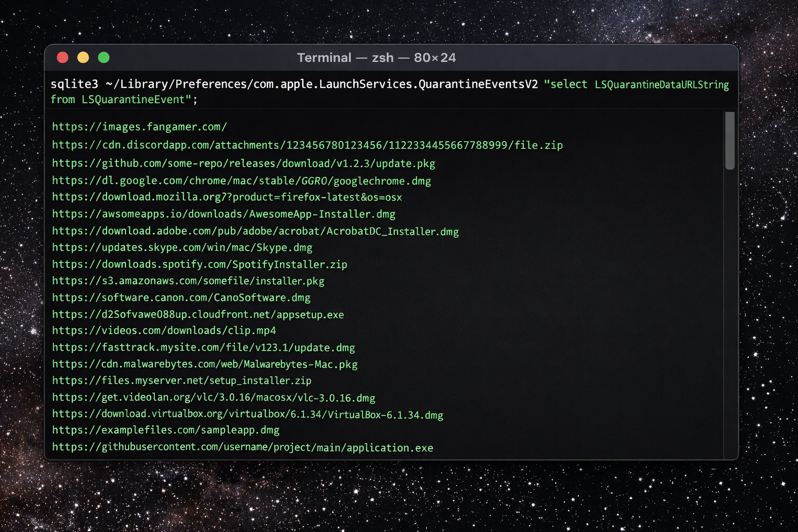Image resolution: width=798 pixels, height=532 pixels.
Task: Click the Terminal — zsh — 80×24 title
Action: tap(376, 58)
